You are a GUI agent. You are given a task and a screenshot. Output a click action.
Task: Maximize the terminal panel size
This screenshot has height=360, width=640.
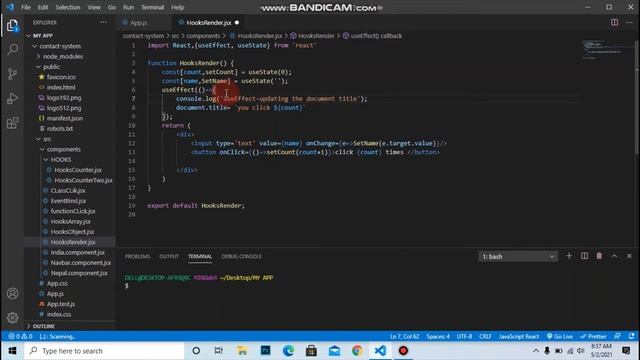tap(614, 256)
